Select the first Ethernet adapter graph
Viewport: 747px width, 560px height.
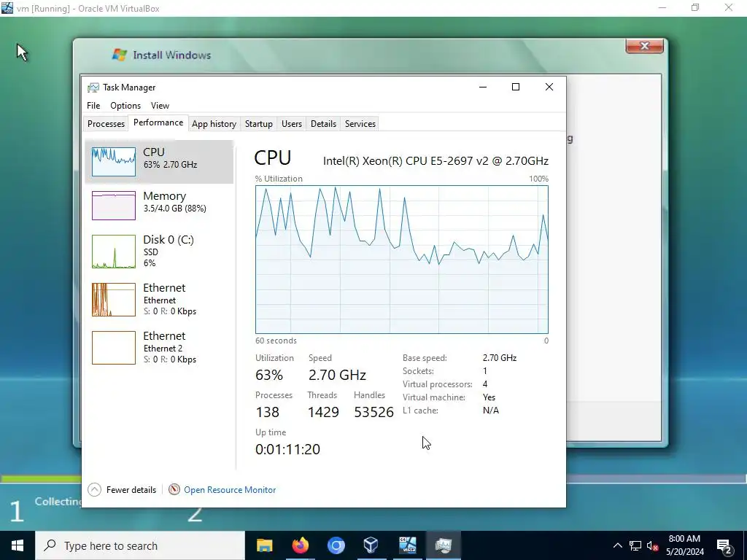(113, 300)
